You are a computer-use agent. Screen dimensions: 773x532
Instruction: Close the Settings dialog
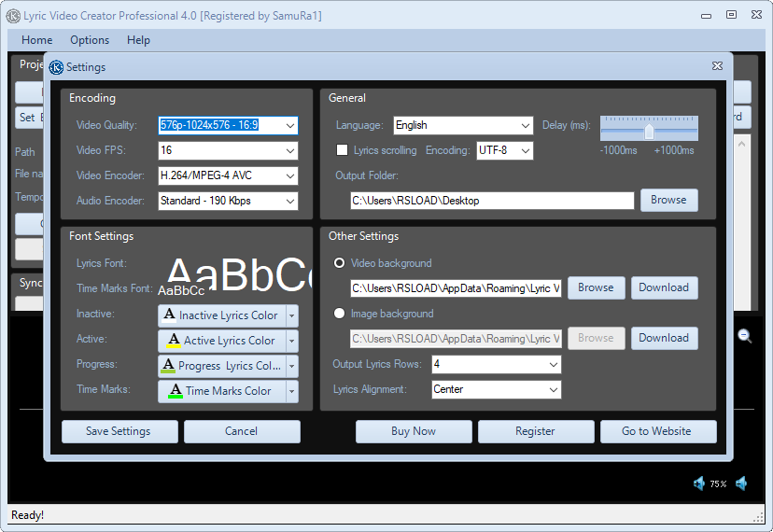[x=717, y=66]
